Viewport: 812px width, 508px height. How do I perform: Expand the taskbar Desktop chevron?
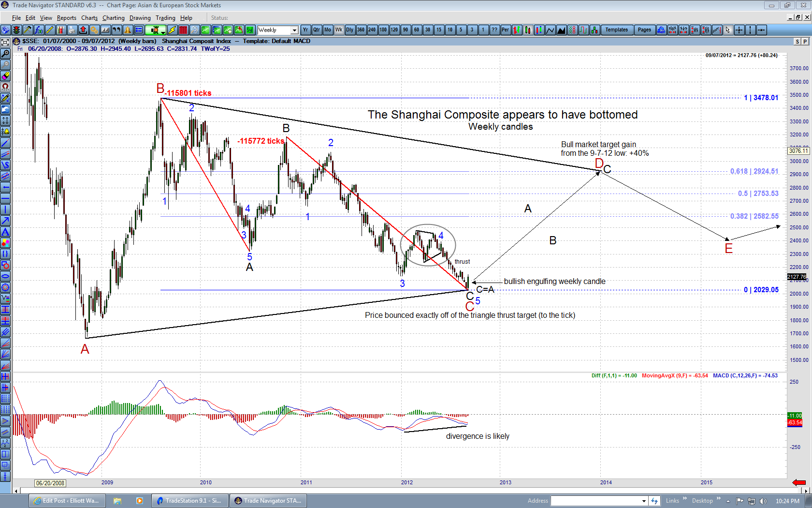click(718, 499)
